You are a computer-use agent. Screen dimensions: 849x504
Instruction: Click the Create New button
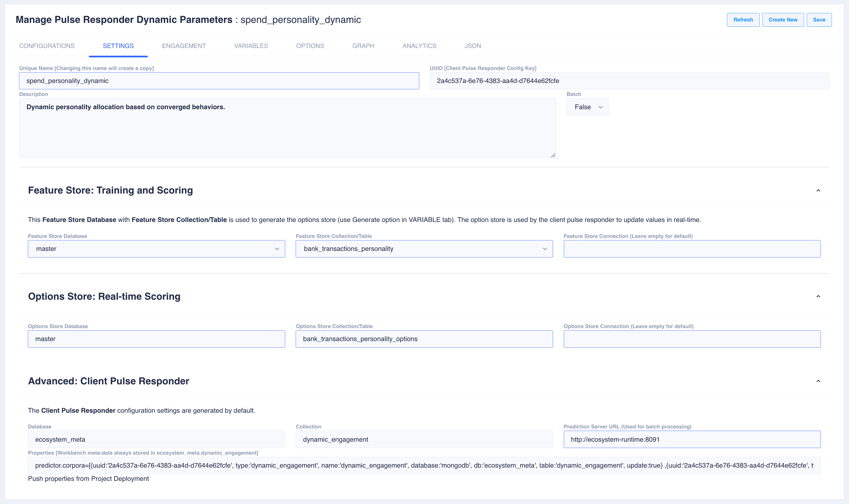point(783,20)
